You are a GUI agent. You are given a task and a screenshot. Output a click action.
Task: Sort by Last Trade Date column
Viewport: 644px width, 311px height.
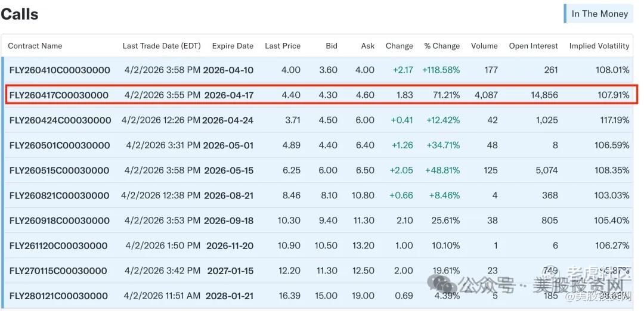point(162,46)
